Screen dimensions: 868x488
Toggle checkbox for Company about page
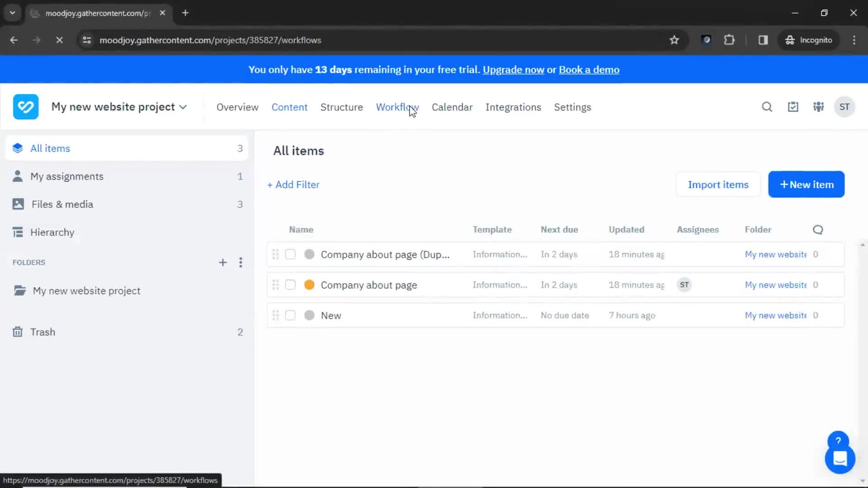tap(290, 285)
